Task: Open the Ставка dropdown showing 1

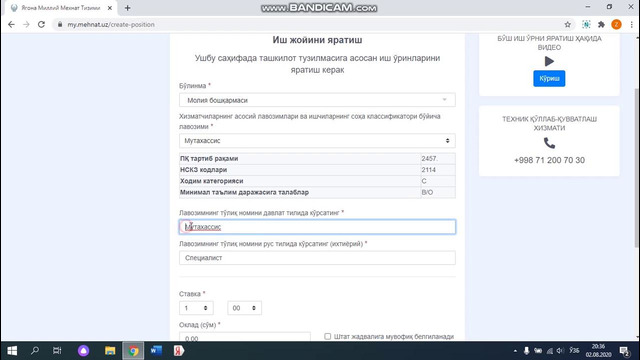Action: coord(196,308)
